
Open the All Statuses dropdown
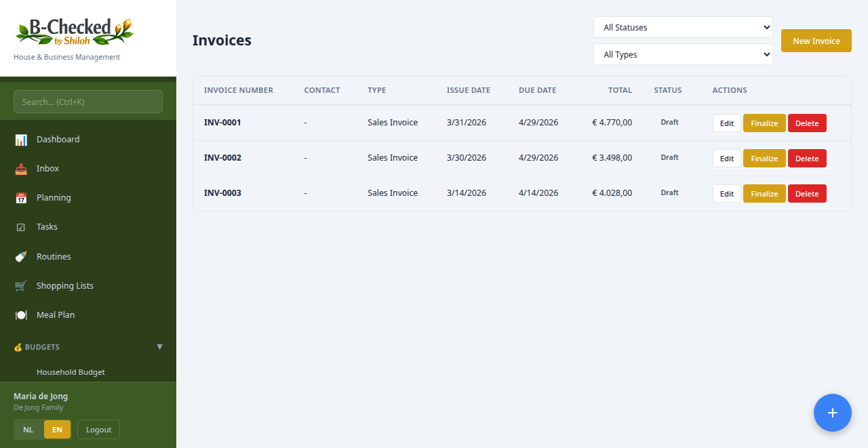[682, 27]
